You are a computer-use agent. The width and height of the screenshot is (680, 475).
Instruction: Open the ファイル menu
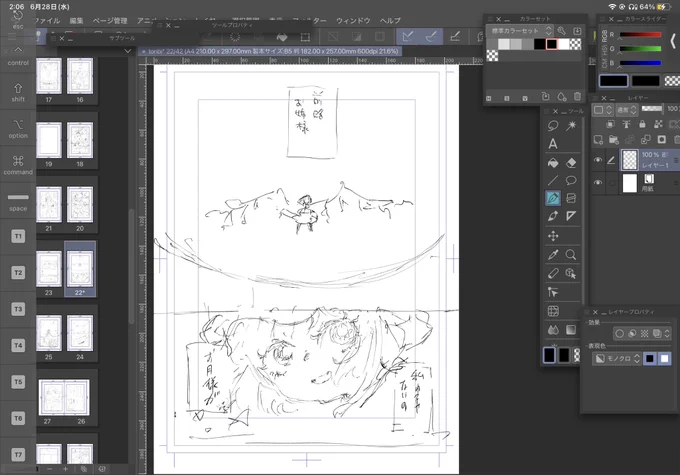point(46,20)
